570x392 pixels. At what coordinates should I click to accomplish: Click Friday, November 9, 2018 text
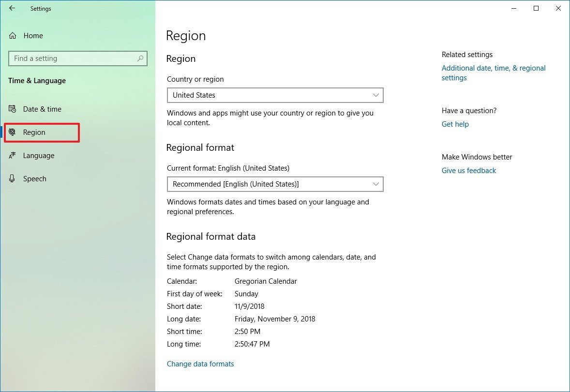tap(275, 319)
